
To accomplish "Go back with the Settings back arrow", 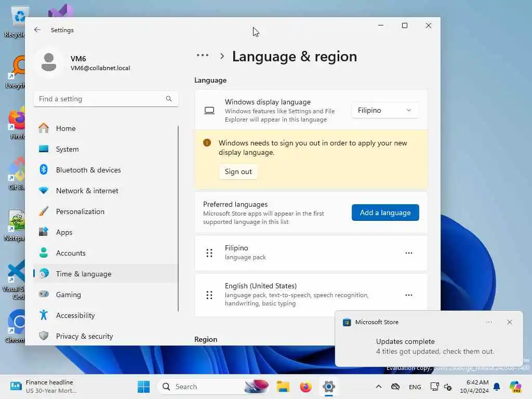I will 37,30.
